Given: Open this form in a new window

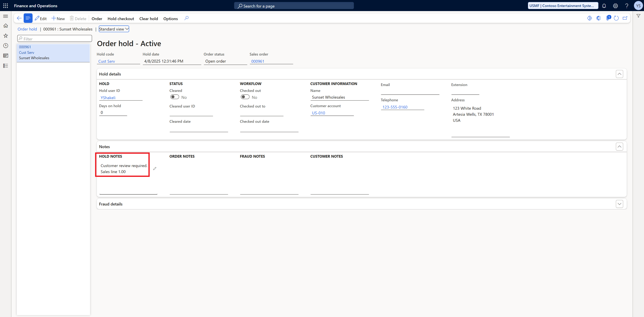Looking at the screenshot, I should click(625, 18).
